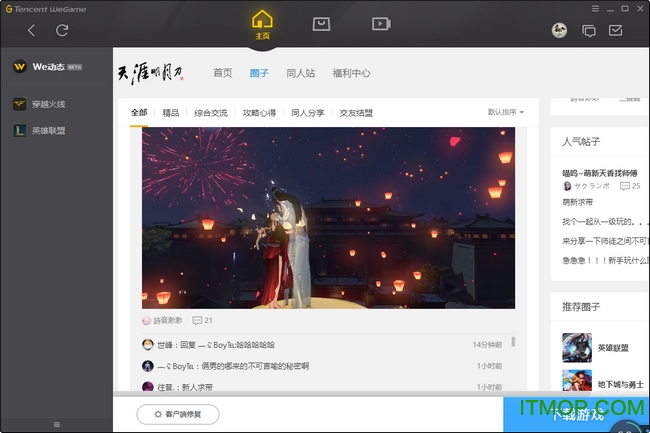Select 精品 category filter
Viewport: 650px width, 433px height.
point(170,113)
